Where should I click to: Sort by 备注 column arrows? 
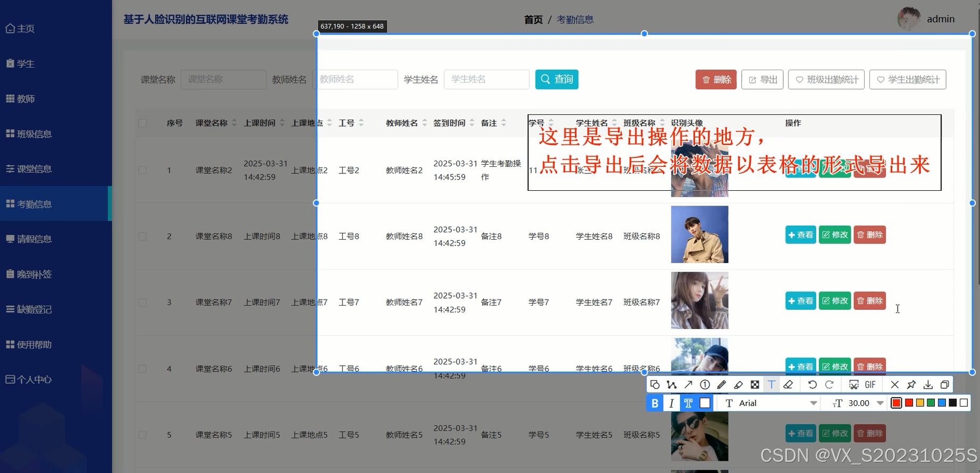[x=504, y=123]
